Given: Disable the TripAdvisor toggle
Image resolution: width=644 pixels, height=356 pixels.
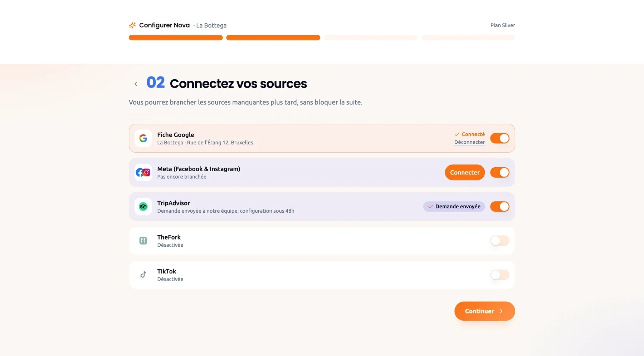Looking at the screenshot, I should pos(500,207).
